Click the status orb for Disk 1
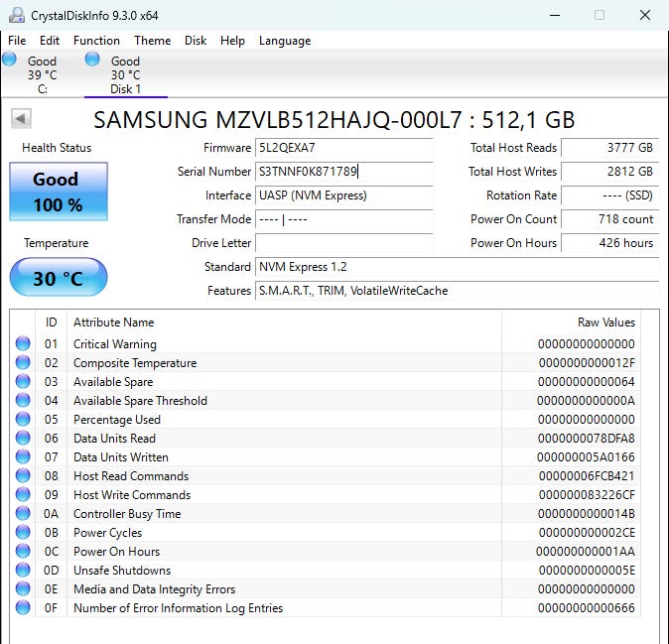 click(x=92, y=60)
